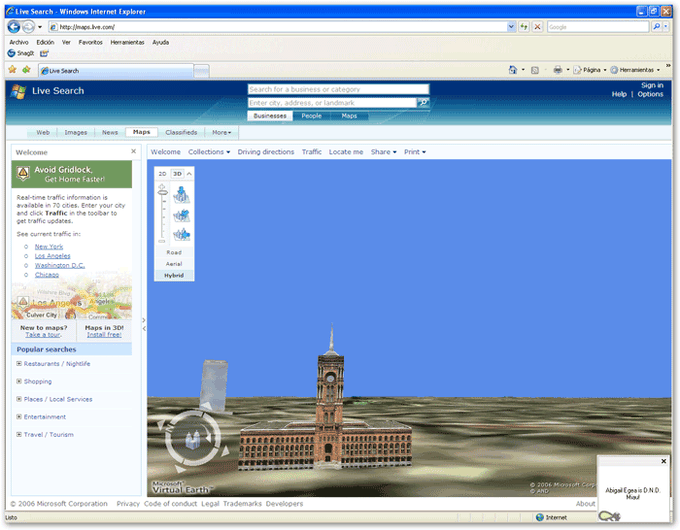
Task: Click the zoom slider handle
Action: (x=163, y=192)
